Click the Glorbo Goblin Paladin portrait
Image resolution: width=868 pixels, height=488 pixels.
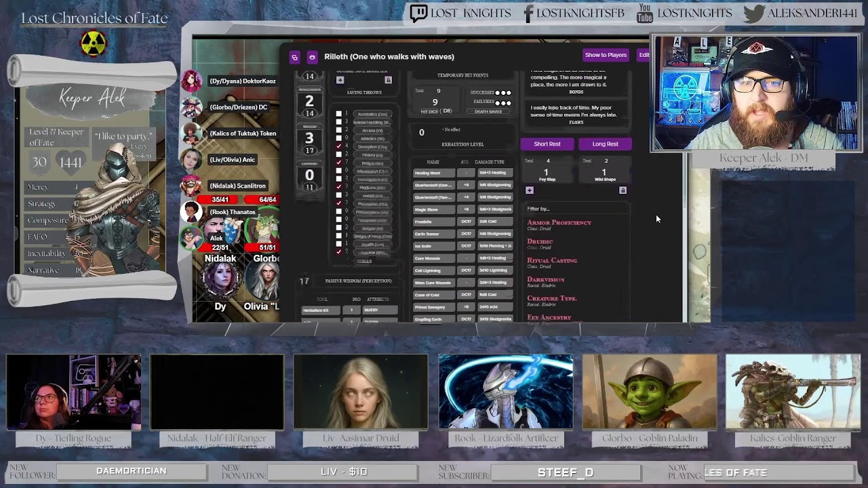pos(650,392)
